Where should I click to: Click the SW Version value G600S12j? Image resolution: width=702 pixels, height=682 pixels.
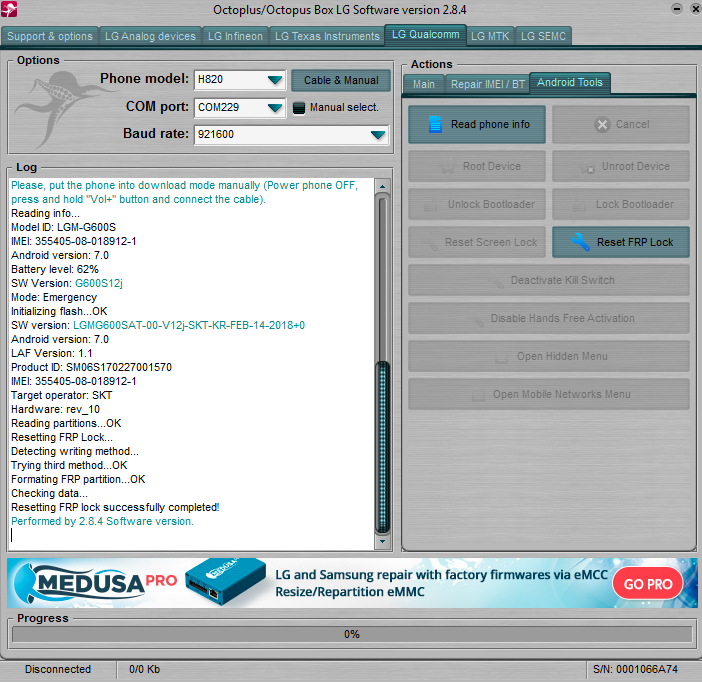pos(98,283)
